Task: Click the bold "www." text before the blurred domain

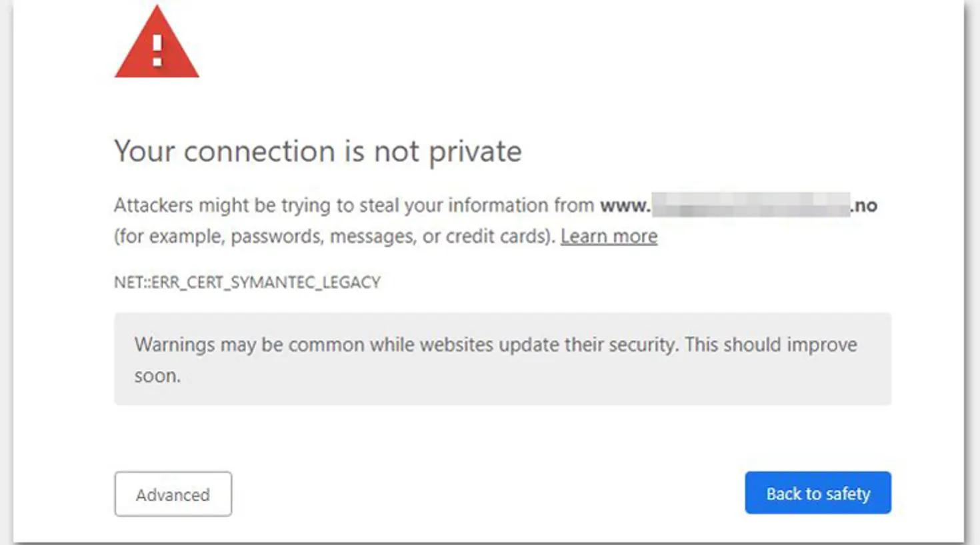Action: (x=625, y=206)
